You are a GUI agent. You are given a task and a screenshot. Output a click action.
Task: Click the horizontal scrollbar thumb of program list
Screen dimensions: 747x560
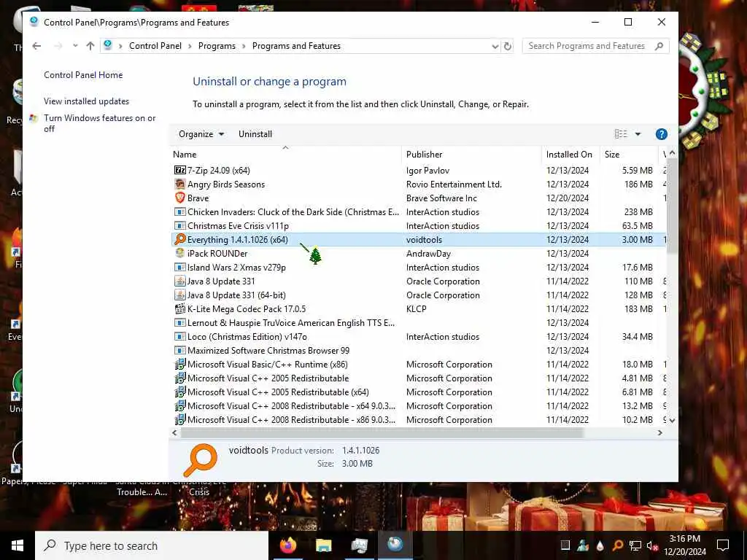tap(382, 433)
